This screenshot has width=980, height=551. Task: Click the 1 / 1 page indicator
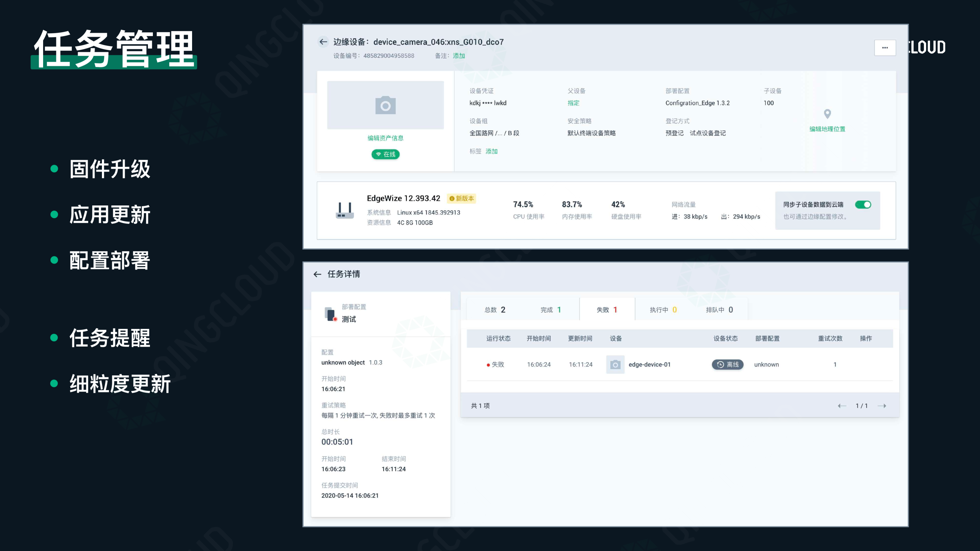(x=862, y=406)
